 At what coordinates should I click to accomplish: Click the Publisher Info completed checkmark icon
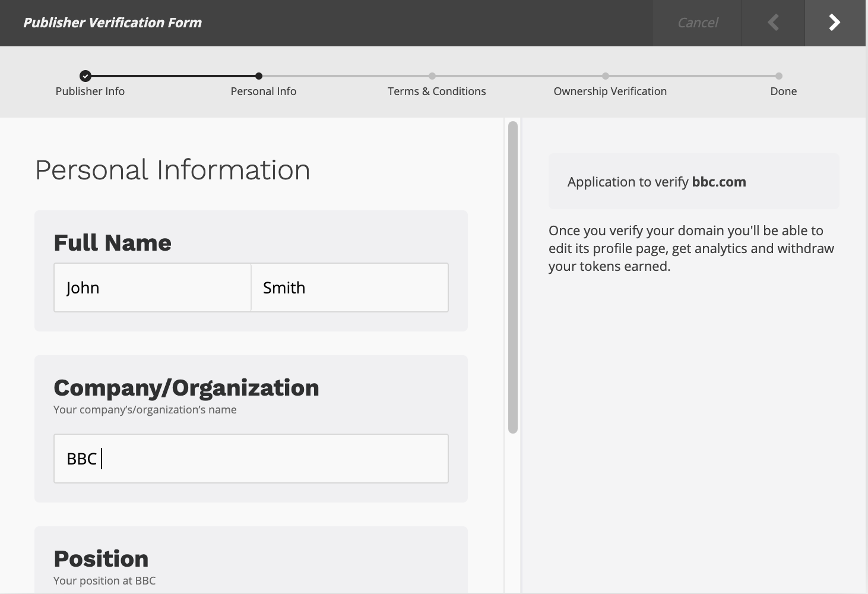tap(85, 76)
